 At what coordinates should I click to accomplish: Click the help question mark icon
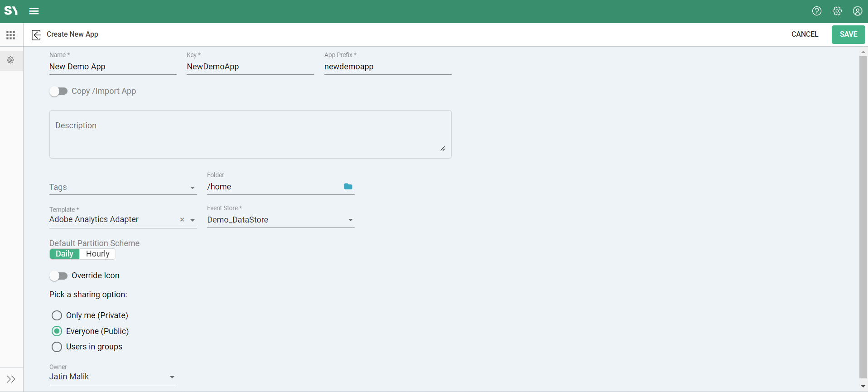pyautogui.click(x=816, y=11)
